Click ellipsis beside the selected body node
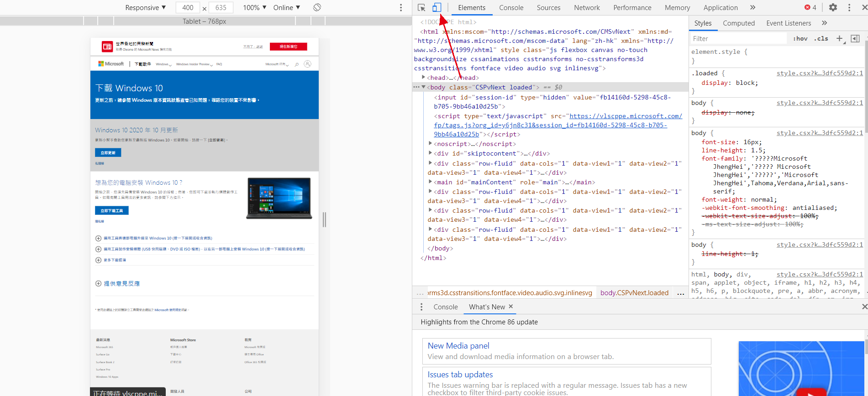The image size is (868, 396). click(x=416, y=87)
